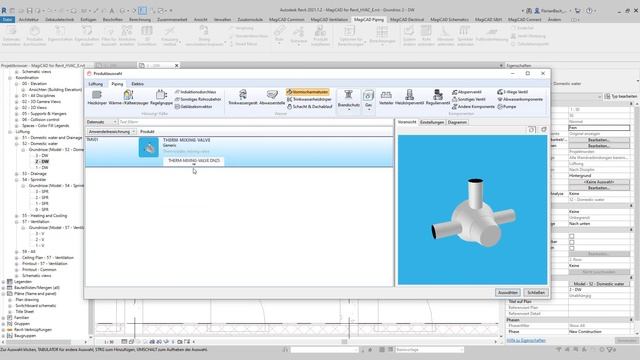Expand the 55 - Heating and Cooling node

click(x=17, y=216)
